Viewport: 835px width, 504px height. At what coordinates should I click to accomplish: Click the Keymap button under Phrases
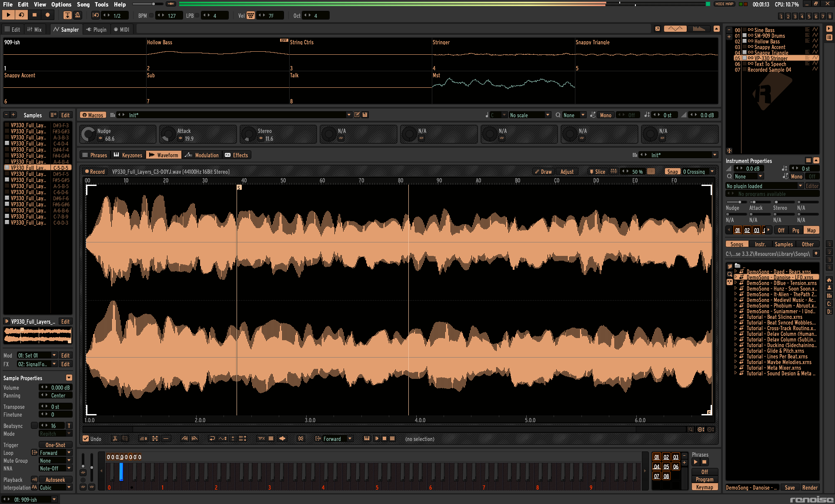[705, 487]
